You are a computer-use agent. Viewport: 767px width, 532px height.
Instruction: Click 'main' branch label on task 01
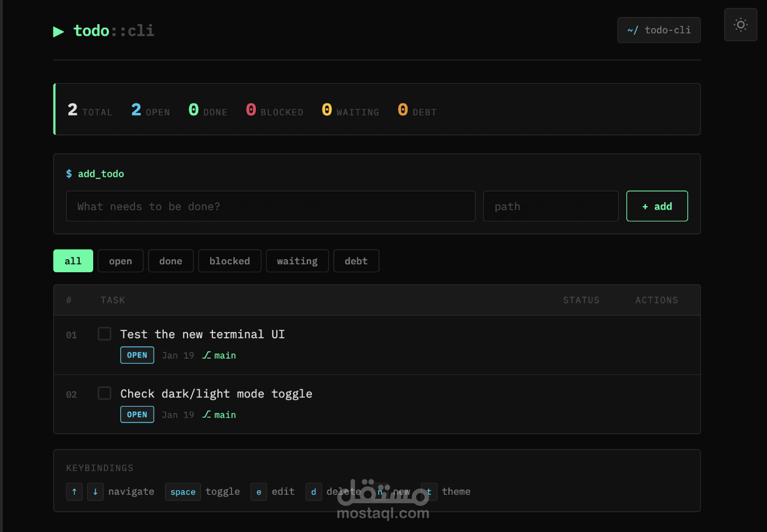(x=225, y=355)
